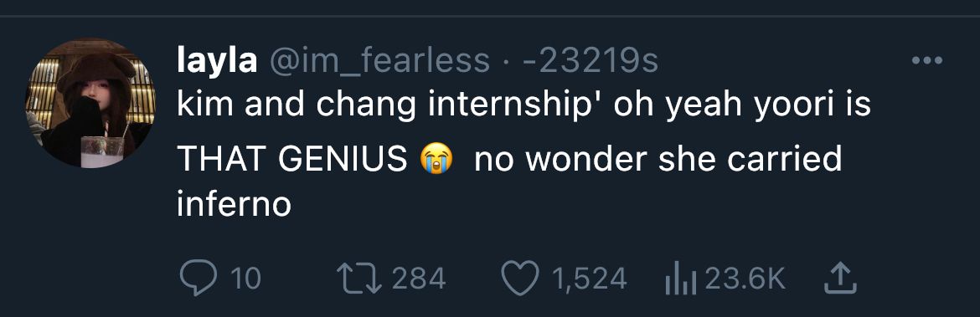980x317 pixels.
Task: Click the retweet count 284
Action: point(419,279)
